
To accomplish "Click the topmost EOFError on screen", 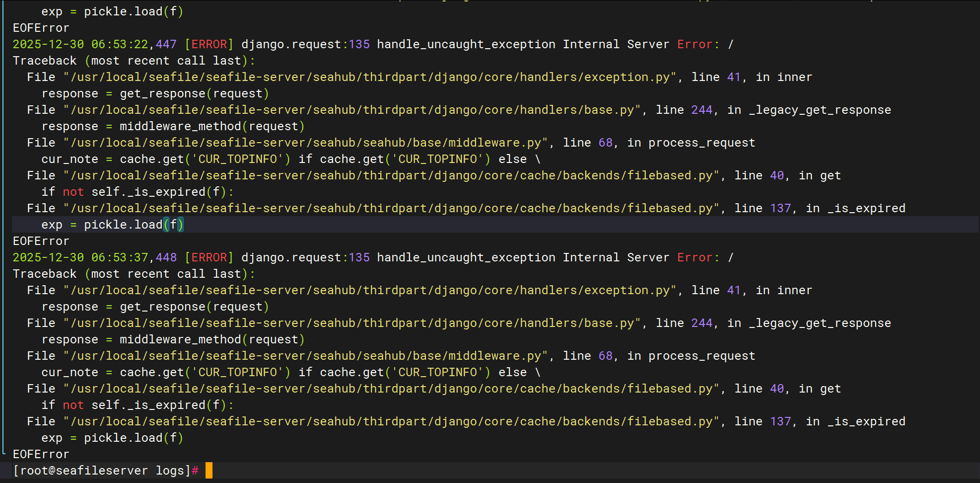I will click(41, 28).
